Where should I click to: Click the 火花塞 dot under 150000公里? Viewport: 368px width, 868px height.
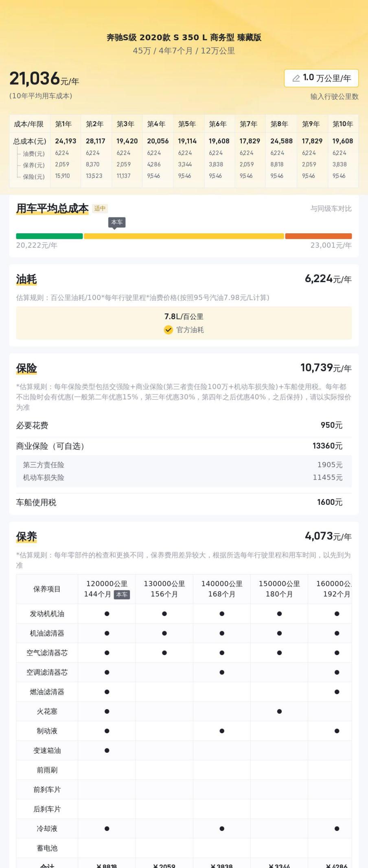point(279,711)
